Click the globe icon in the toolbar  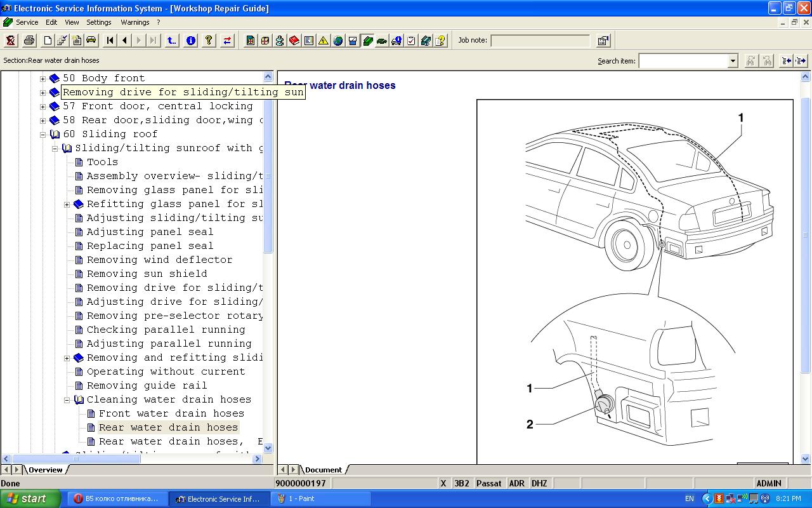tap(338, 41)
